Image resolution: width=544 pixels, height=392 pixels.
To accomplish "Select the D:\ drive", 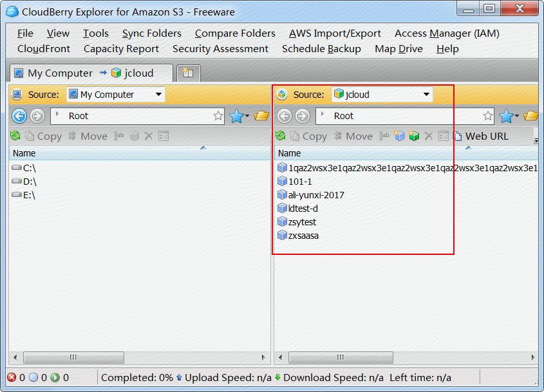I will coord(24,182).
